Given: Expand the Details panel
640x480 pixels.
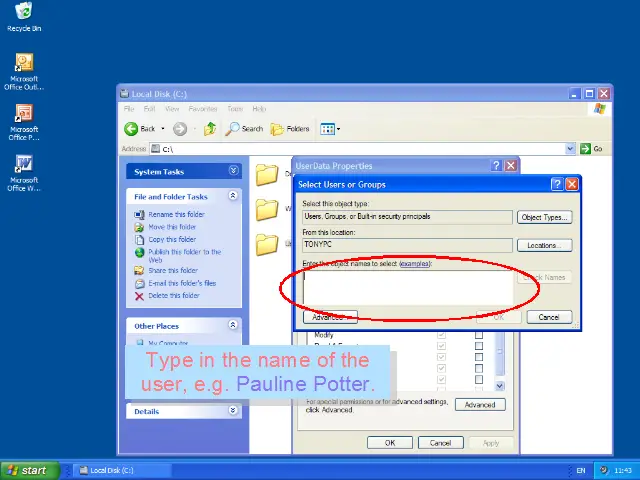Looking at the screenshot, I should 233,410.
